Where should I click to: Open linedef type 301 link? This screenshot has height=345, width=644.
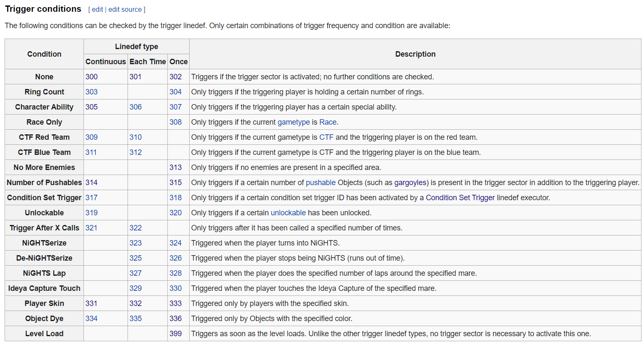click(x=136, y=77)
